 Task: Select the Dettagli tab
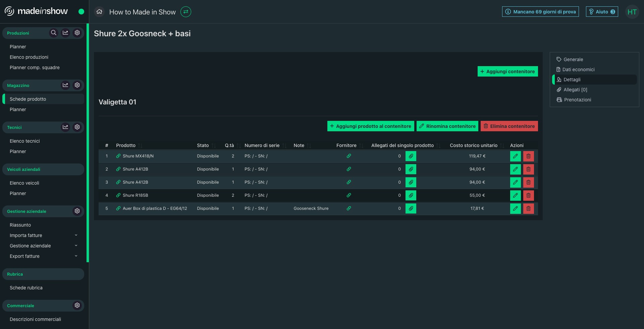coord(594,80)
